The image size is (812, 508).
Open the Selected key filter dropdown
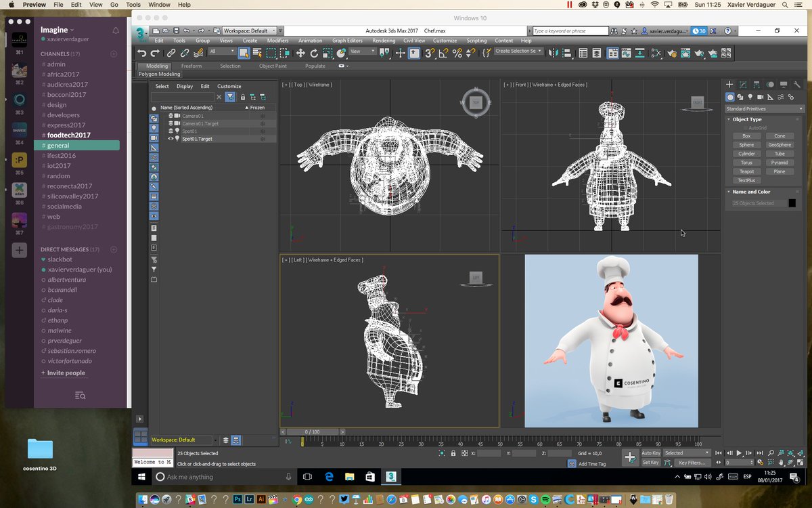pos(686,452)
